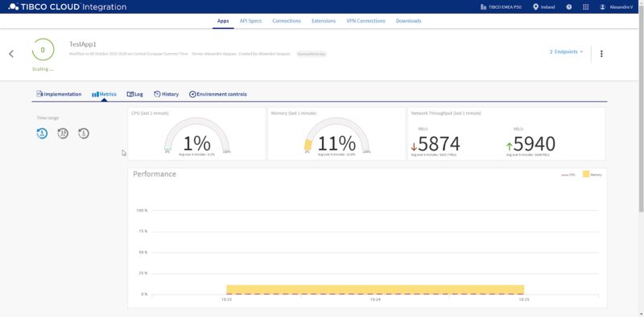This screenshot has width=644, height=317.
Task: Select the 15 minute time range
Action: [x=63, y=134]
